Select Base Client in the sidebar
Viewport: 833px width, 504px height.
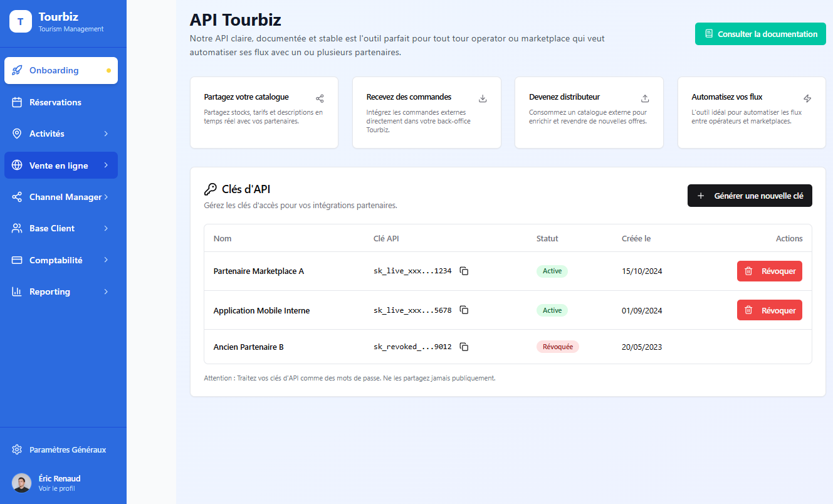point(52,228)
